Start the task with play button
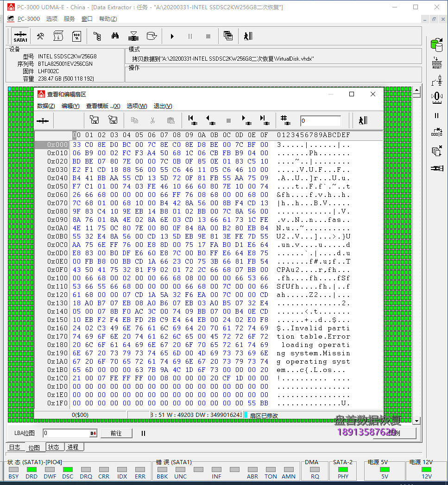Screen dimensions: 448x485 click(x=172, y=37)
